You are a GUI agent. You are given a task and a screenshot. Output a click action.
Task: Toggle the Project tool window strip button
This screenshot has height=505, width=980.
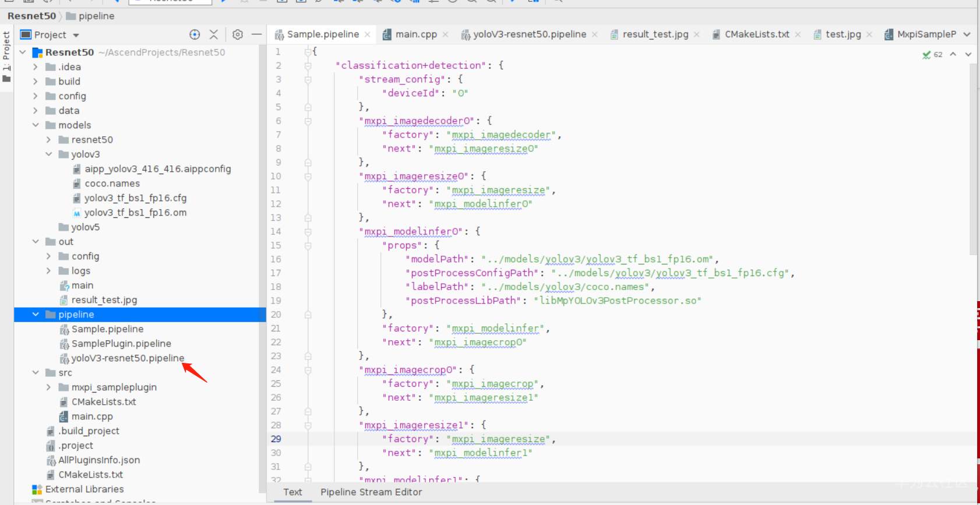click(6, 56)
